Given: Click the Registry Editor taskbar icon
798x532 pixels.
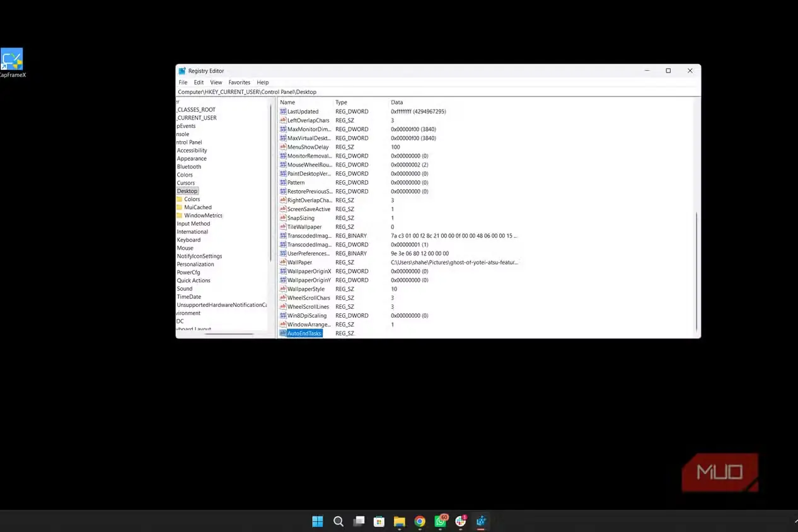Looking at the screenshot, I should (x=481, y=521).
